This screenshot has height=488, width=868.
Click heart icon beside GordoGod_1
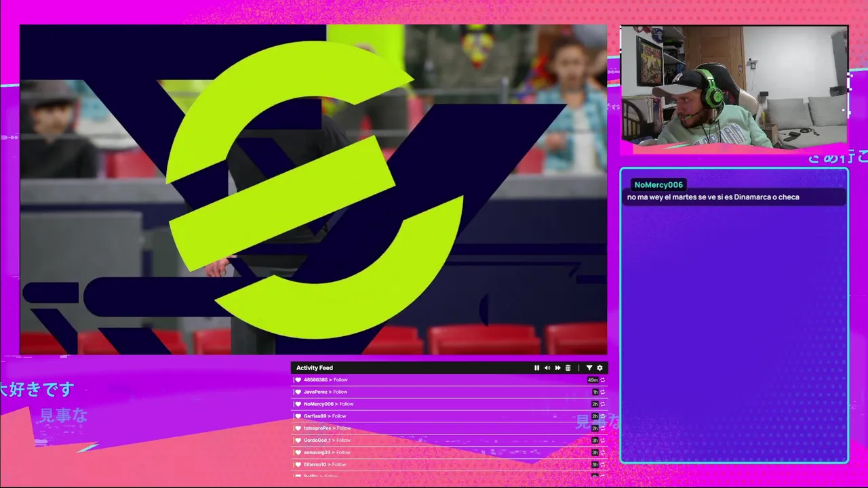(x=298, y=441)
